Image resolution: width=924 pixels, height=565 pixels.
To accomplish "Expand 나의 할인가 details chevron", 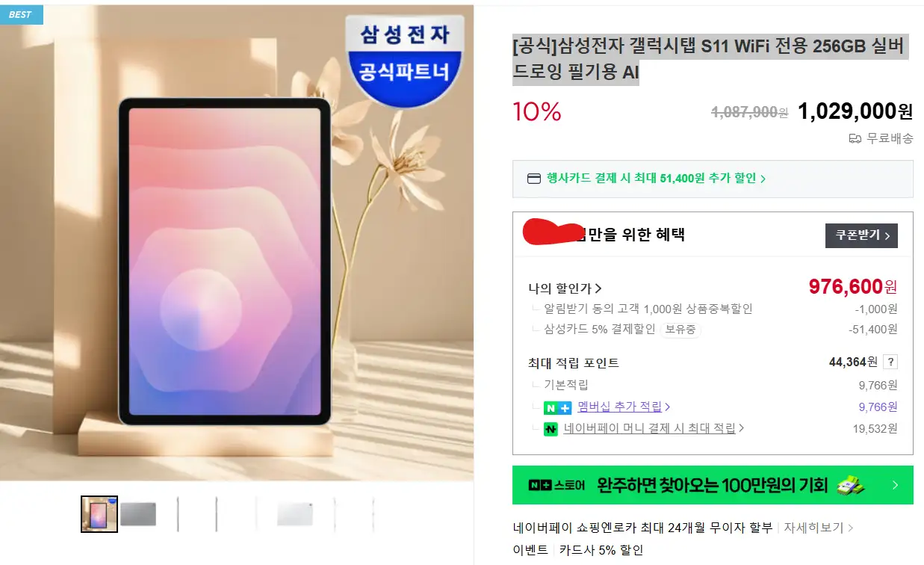I will tap(598, 288).
